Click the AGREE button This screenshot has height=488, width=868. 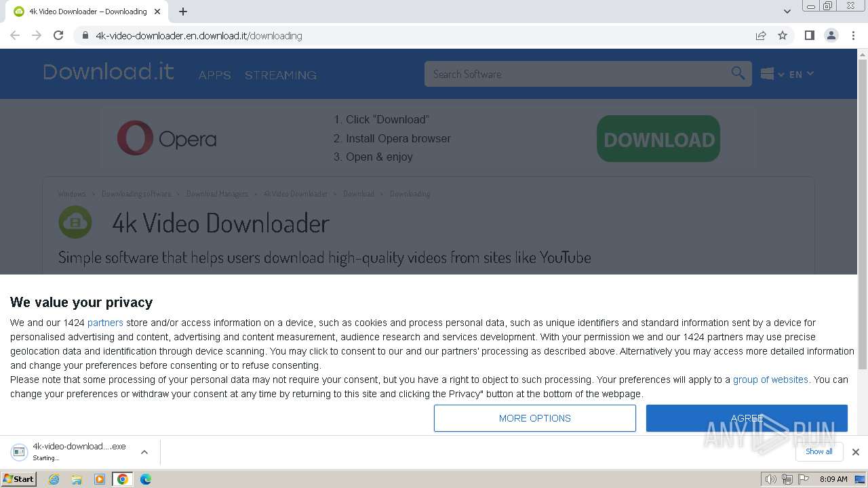(747, 418)
